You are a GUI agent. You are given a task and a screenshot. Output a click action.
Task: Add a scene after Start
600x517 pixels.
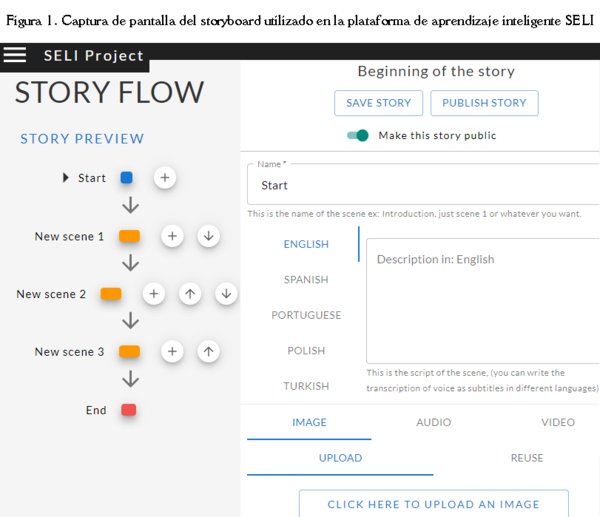pos(165,178)
